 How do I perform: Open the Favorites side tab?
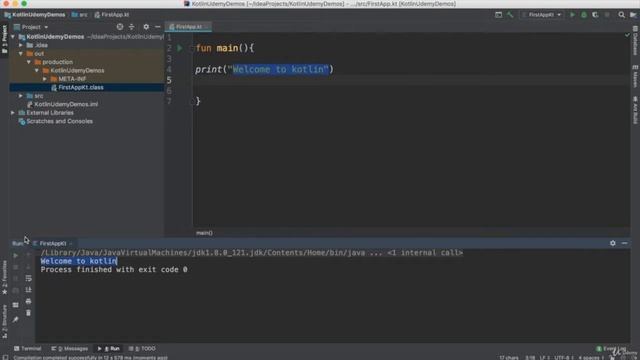click(4, 278)
